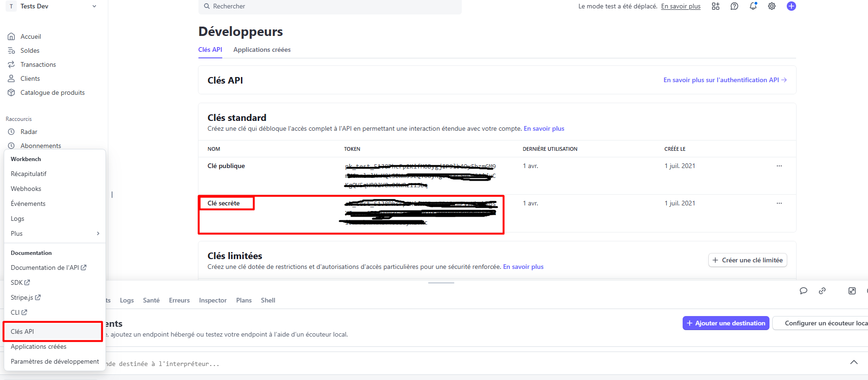Open the Inspector workbench tab
The height and width of the screenshot is (380, 868).
[213, 300]
